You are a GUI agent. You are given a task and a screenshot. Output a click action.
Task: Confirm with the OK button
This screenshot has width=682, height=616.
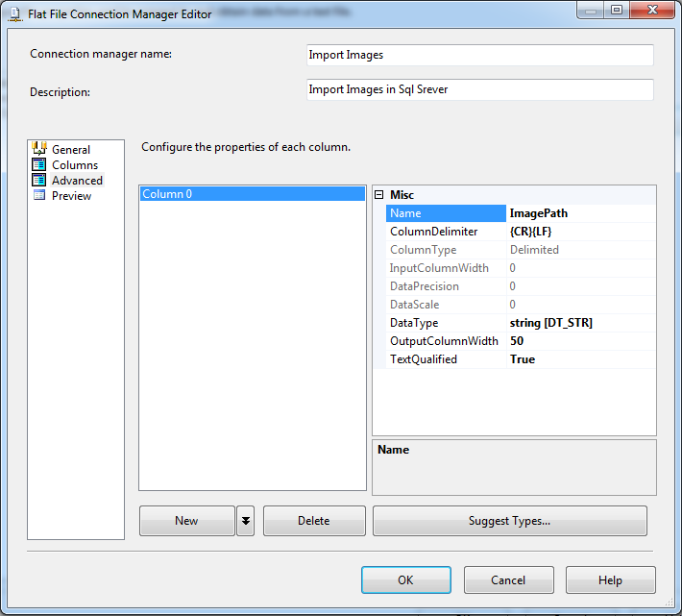tap(405, 579)
